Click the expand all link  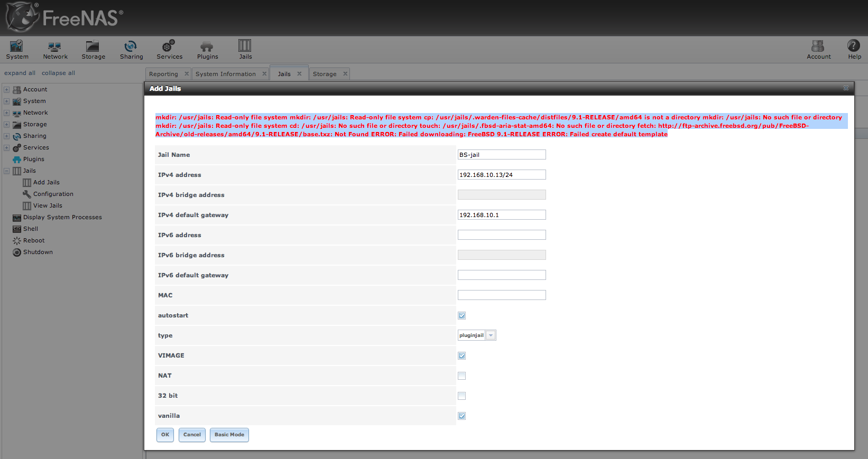20,73
